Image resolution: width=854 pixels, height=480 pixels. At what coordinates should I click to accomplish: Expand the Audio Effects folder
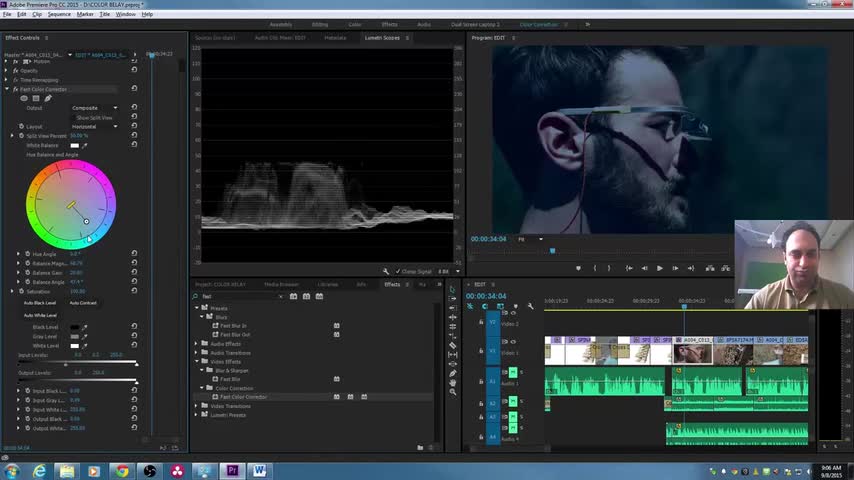coord(198,343)
